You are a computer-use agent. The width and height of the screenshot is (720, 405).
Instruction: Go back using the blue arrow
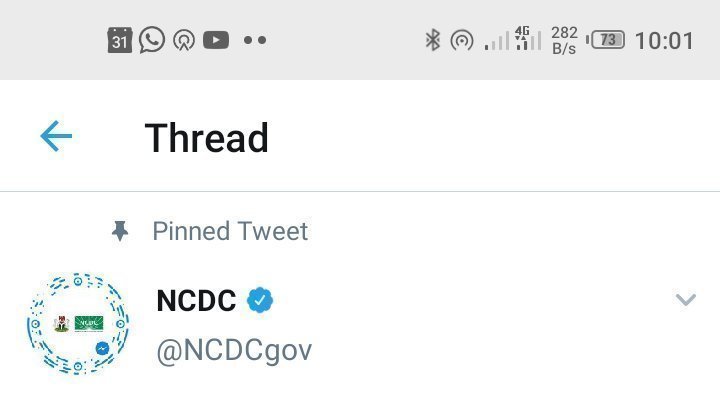[x=56, y=137]
